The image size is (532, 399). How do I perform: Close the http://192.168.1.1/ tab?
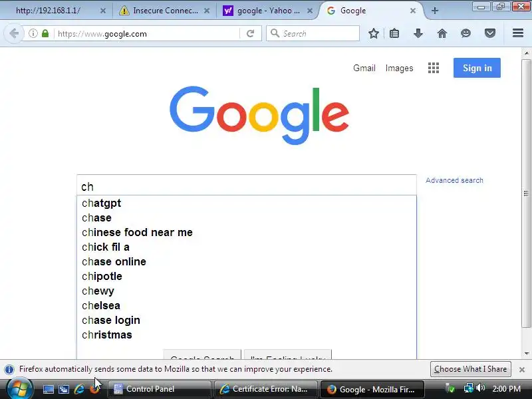(103, 11)
